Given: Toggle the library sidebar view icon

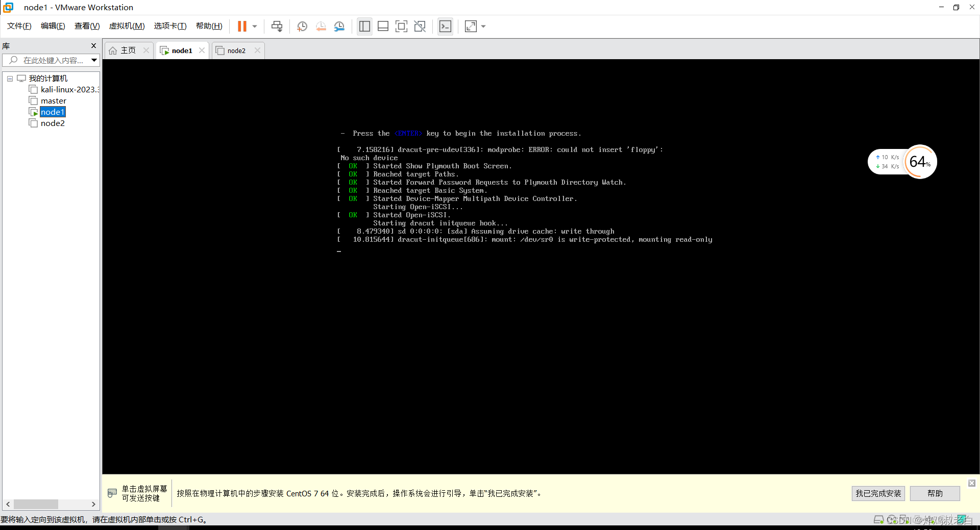Looking at the screenshot, I should (x=364, y=26).
